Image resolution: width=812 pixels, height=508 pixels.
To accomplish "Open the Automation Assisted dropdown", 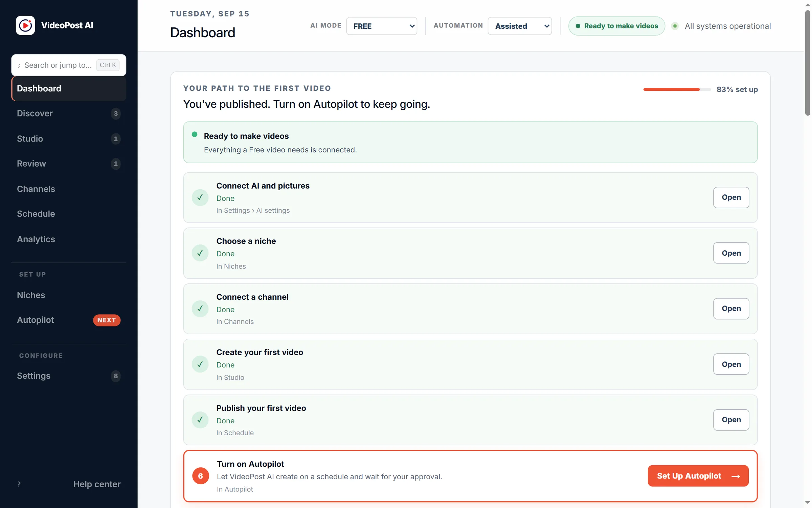I will coord(520,26).
